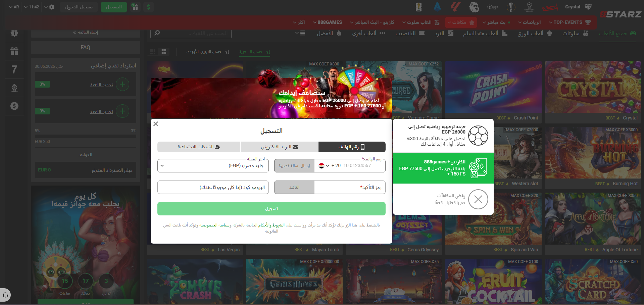Click the confirmation code field
Image resolution: width=644 pixels, height=305 pixels.
[350, 187]
